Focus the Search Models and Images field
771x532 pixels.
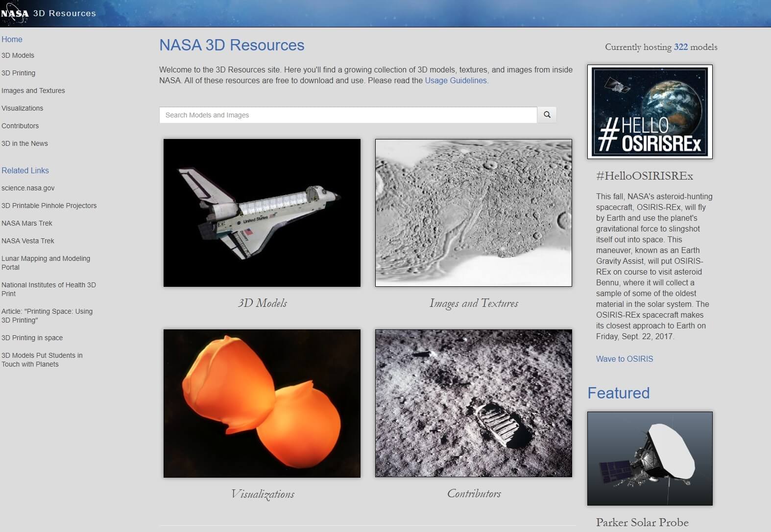coord(348,115)
